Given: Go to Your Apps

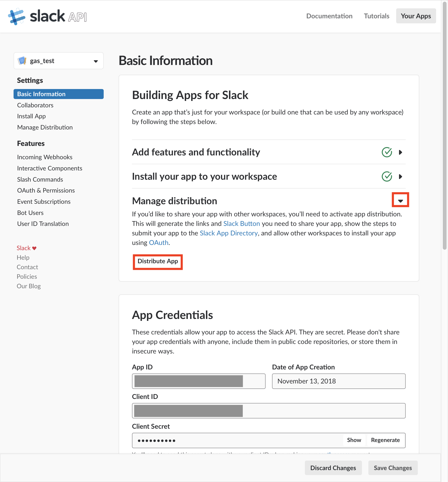Looking at the screenshot, I should click(416, 16).
